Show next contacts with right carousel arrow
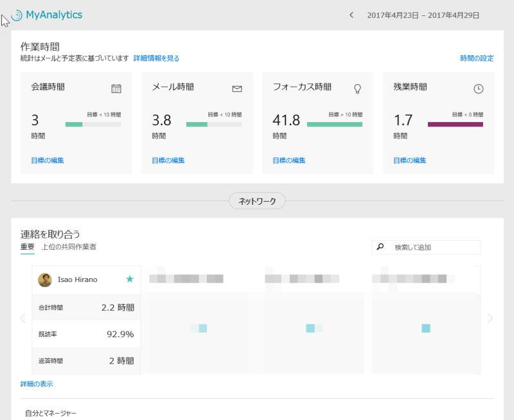 pos(490,318)
